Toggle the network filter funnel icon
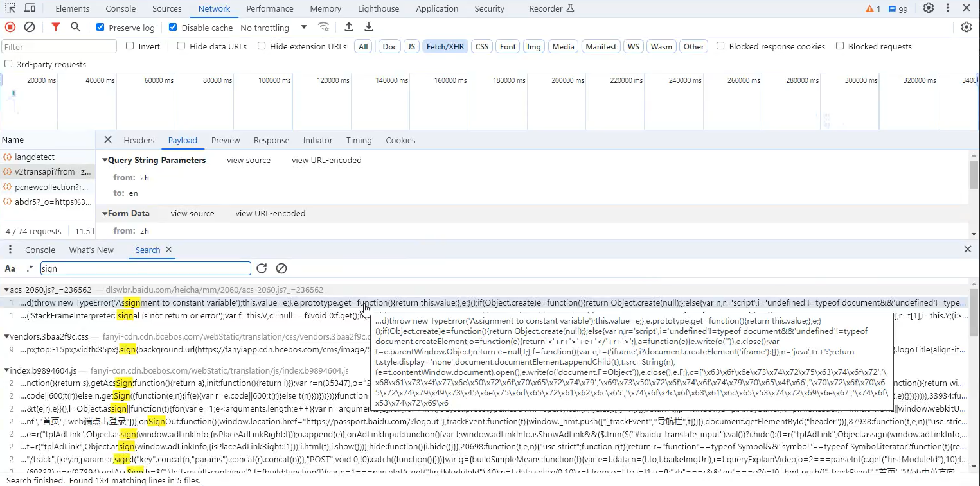The image size is (980, 486). [x=56, y=27]
